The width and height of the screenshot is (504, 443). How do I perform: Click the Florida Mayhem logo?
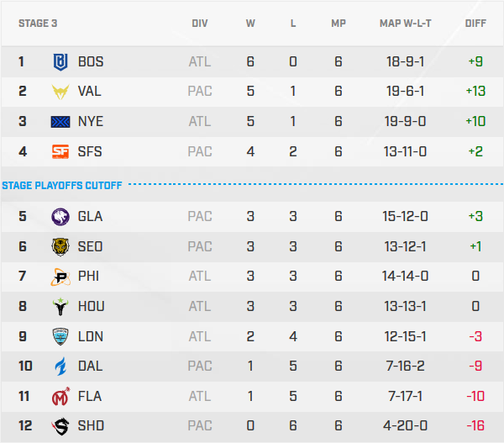coord(60,397)
